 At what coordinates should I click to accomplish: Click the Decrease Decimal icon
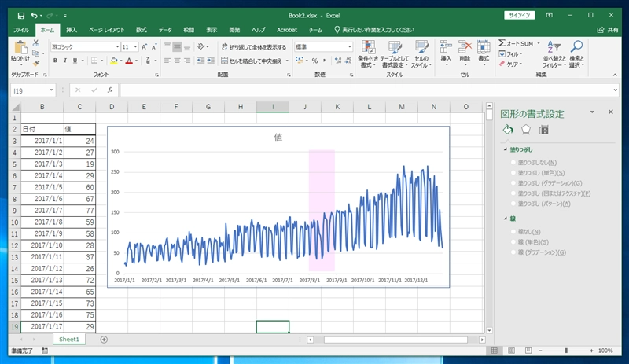coord(348,61)
